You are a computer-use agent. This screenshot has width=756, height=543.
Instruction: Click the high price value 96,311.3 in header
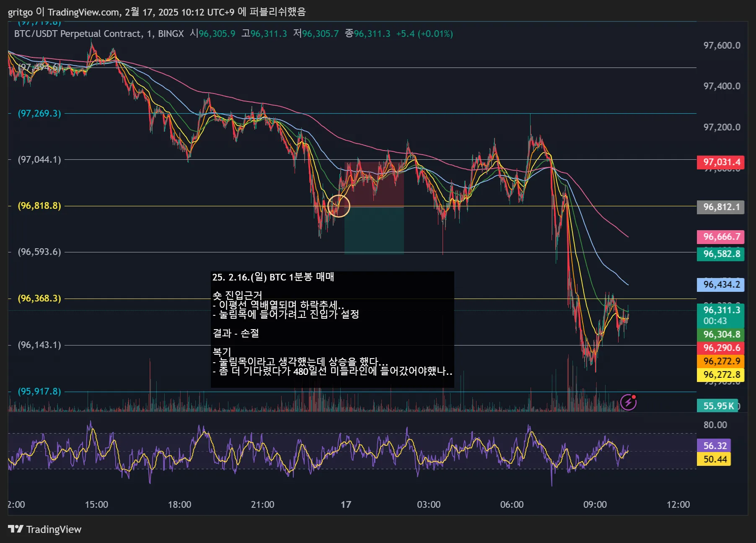point(269,34)
